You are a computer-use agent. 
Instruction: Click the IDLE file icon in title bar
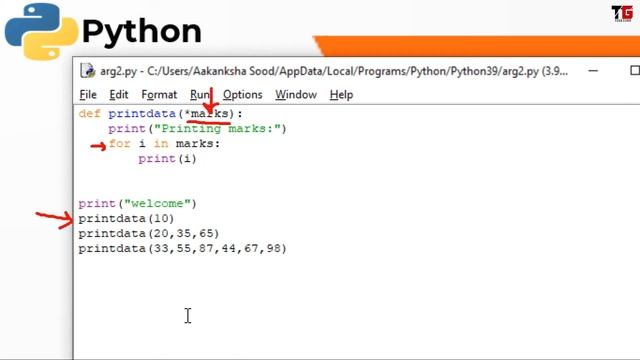point(88,71)
